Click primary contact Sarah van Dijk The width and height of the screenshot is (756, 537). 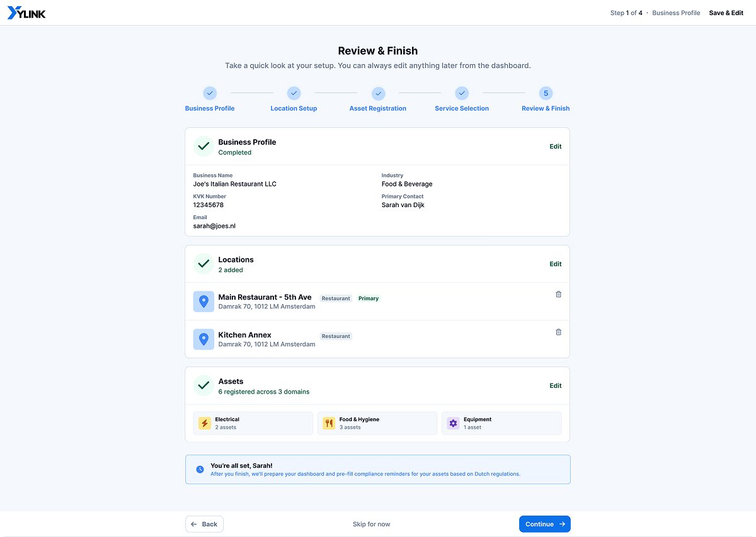(x=403, y=205)
